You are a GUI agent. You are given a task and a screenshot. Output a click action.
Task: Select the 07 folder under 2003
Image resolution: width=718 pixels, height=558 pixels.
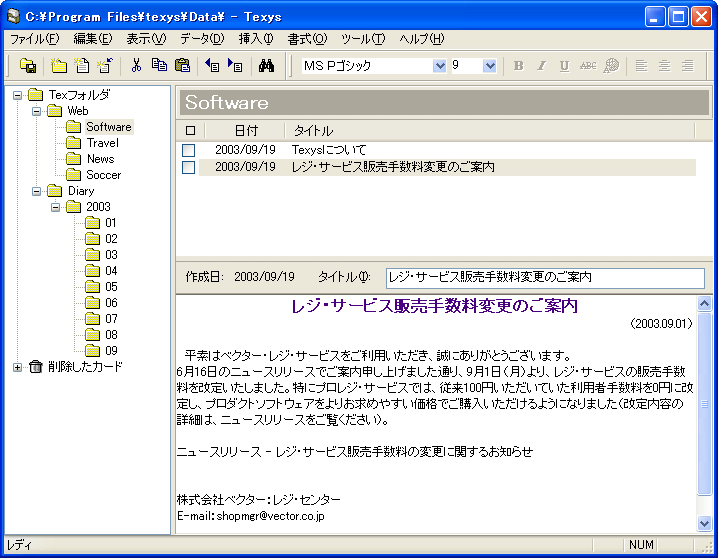click(x=111, y=319)
